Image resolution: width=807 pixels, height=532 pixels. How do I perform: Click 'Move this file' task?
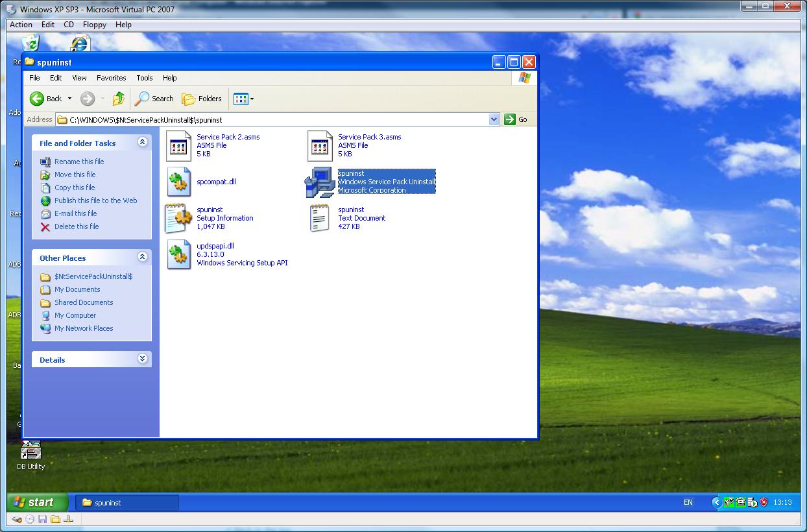tap(75, 175)
